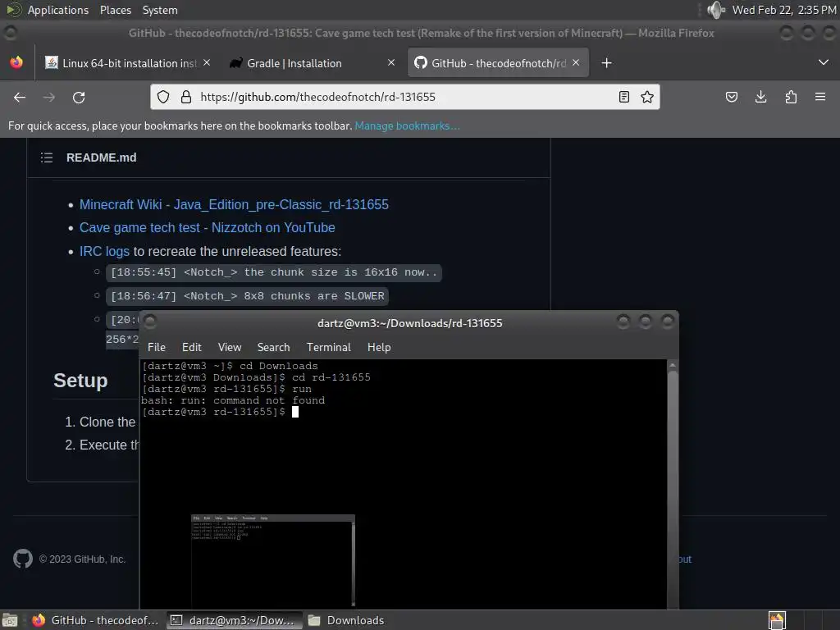Click the URL address bar
This screenshot has height=630, width=840.
pos(404,97)
